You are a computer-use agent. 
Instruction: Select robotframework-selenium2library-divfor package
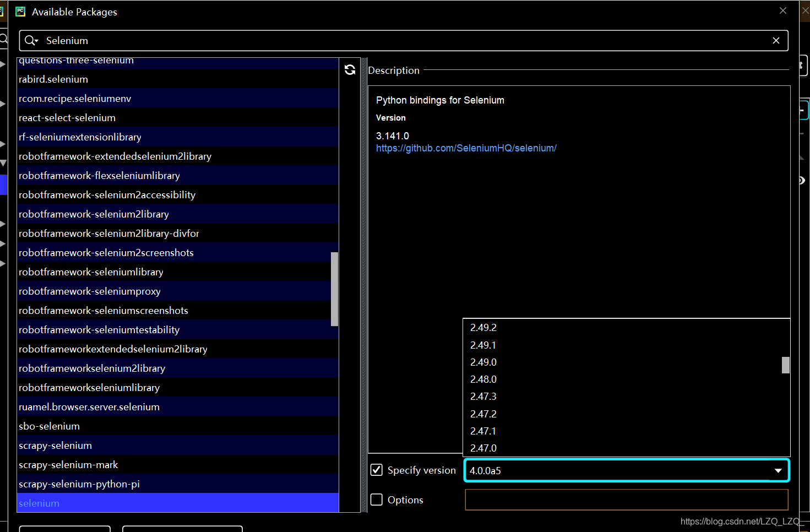click(x=178, y=233)
